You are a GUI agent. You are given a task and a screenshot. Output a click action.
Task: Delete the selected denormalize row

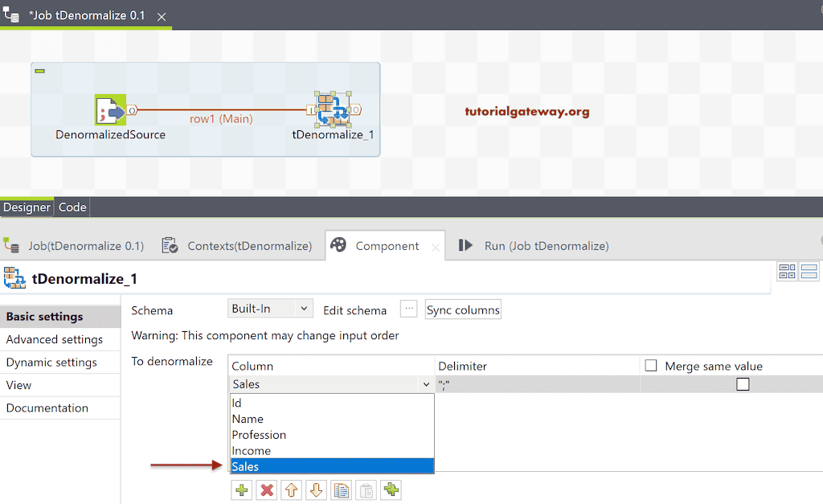coord(266,490)
